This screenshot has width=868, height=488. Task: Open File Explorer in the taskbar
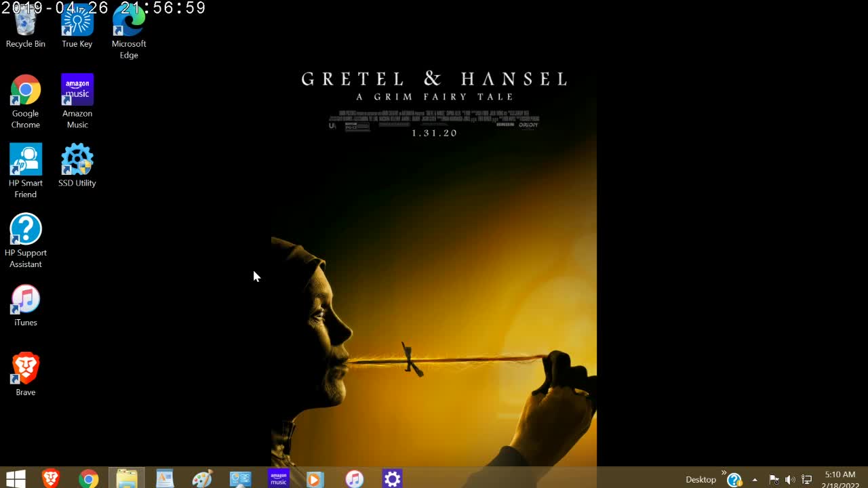127,479
